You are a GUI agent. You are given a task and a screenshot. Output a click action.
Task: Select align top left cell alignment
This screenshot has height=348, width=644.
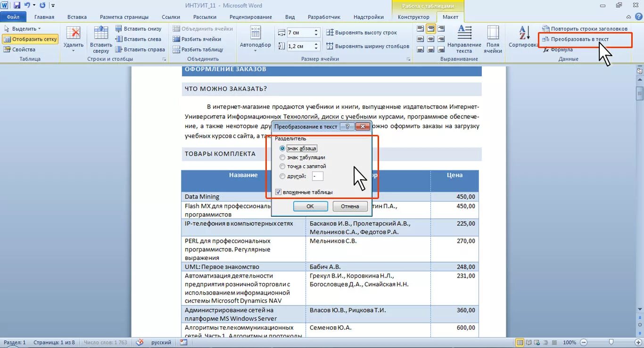[x=420, y=29]
